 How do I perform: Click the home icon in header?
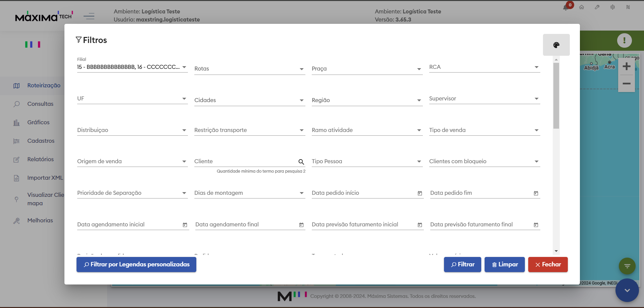582,7
